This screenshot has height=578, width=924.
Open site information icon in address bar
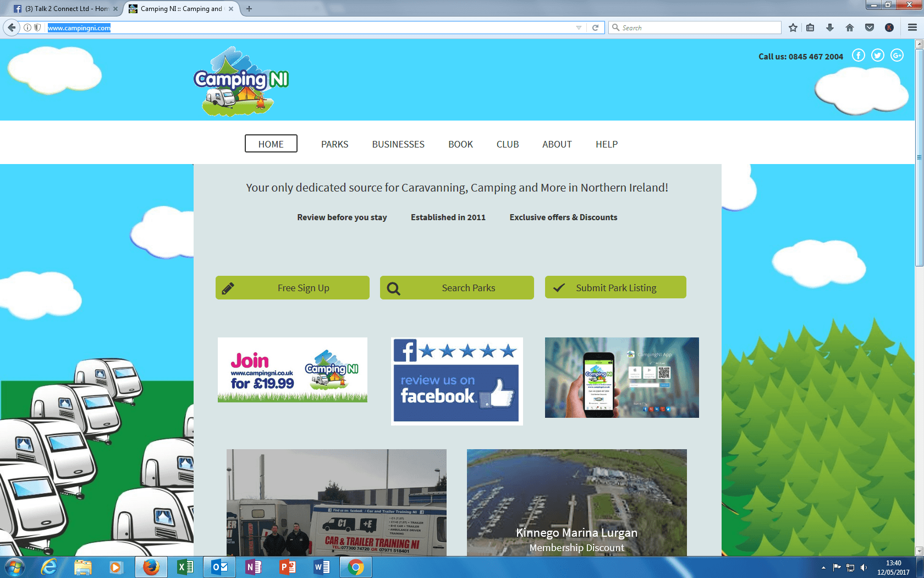click(x=28, y=28)
